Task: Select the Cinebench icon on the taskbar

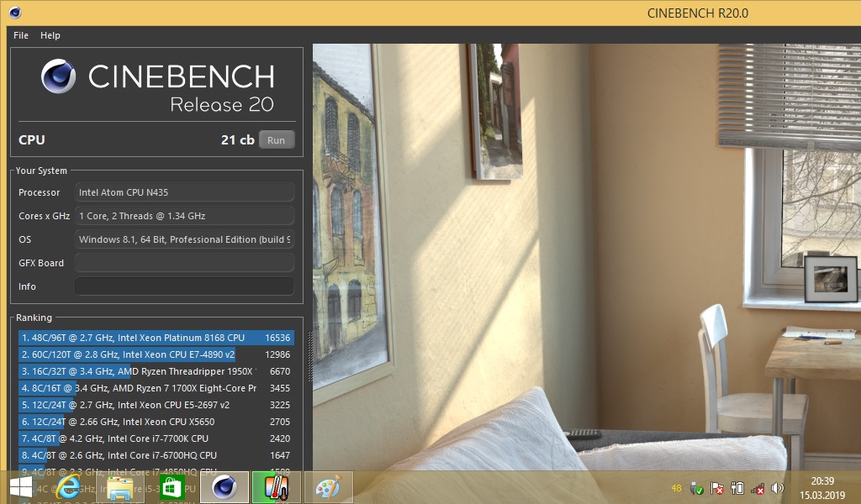Action: tap(224, 486)
